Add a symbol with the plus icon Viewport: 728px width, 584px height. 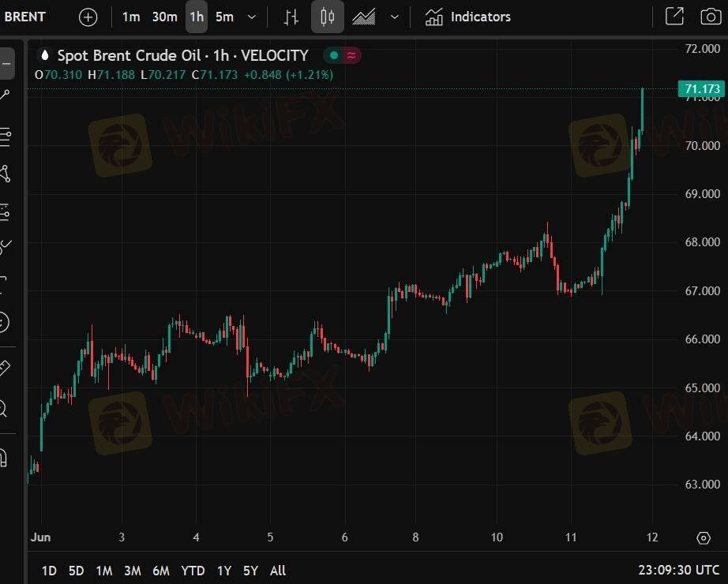click(x=88, y=17)
